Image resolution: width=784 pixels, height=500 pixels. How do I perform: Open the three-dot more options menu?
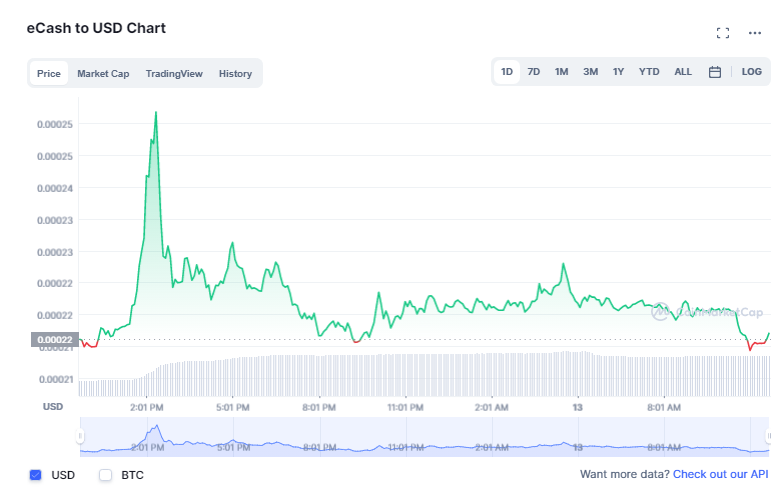point(754,33)
